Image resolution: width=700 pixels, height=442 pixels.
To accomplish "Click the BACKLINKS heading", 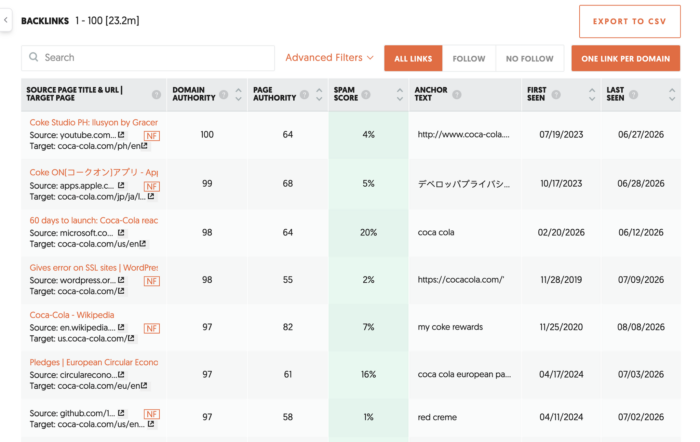I will 45,21.
